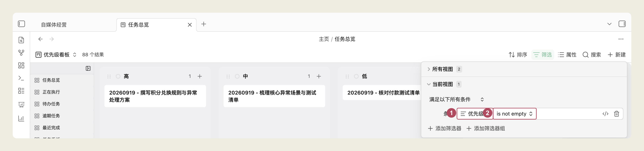Open the is not empty operator dropdown
This screenshot has width=644, height=151.
[x=515, y=114]
